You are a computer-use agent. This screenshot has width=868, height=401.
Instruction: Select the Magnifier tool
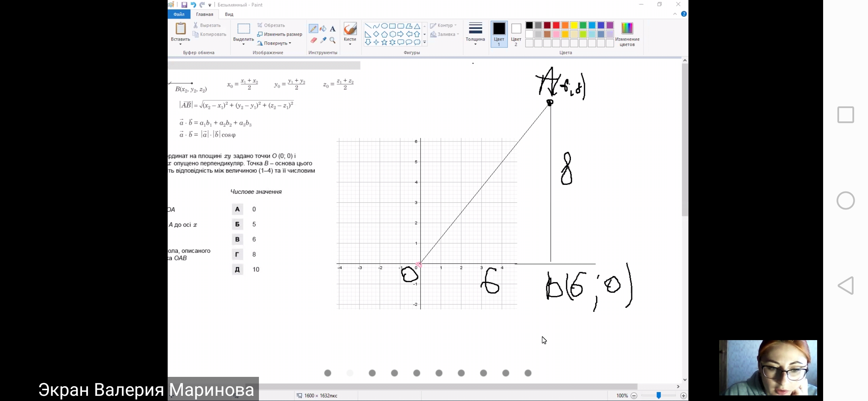pyautogui.click(x=333, y=40)
